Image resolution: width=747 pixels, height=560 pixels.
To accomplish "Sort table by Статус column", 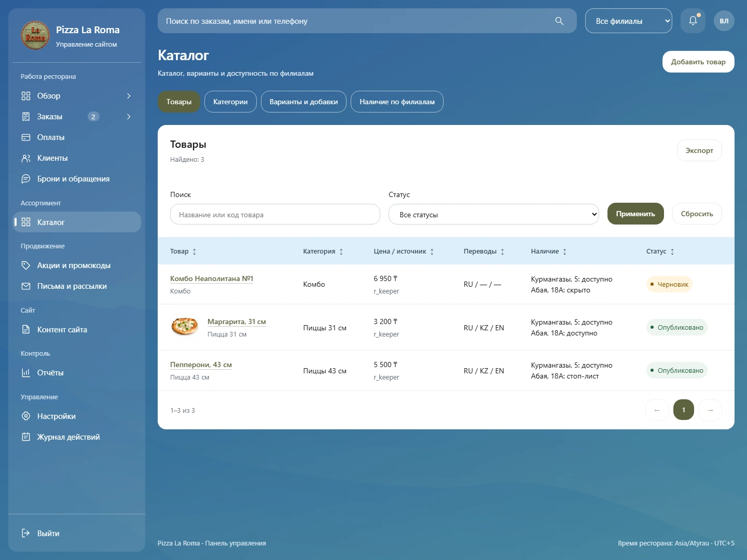I will (x=660, y=251).
